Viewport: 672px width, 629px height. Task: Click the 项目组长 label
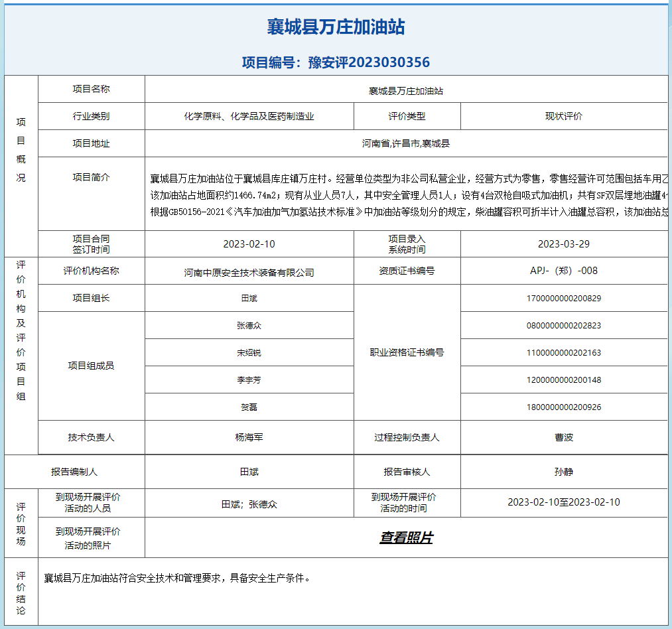[x=92, y=298]
